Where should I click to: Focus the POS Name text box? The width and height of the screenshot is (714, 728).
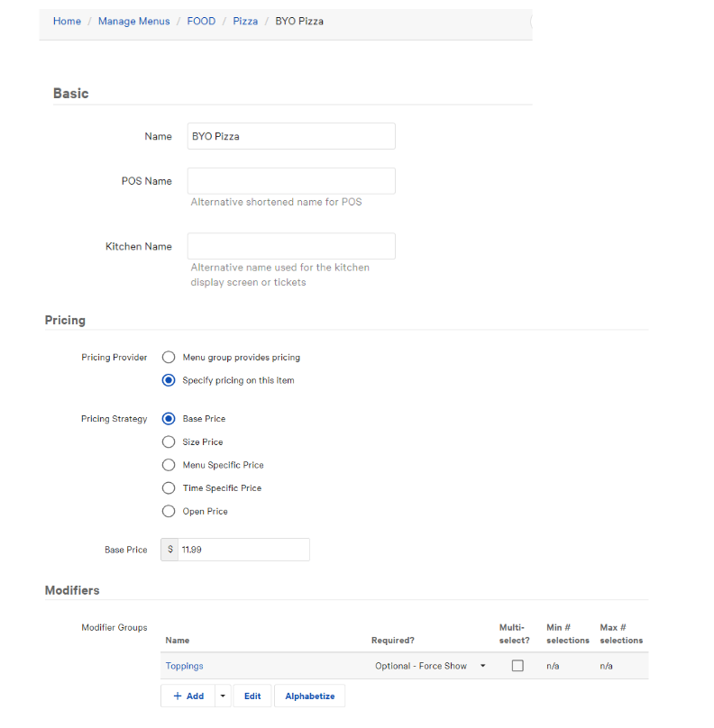(291, 181)
